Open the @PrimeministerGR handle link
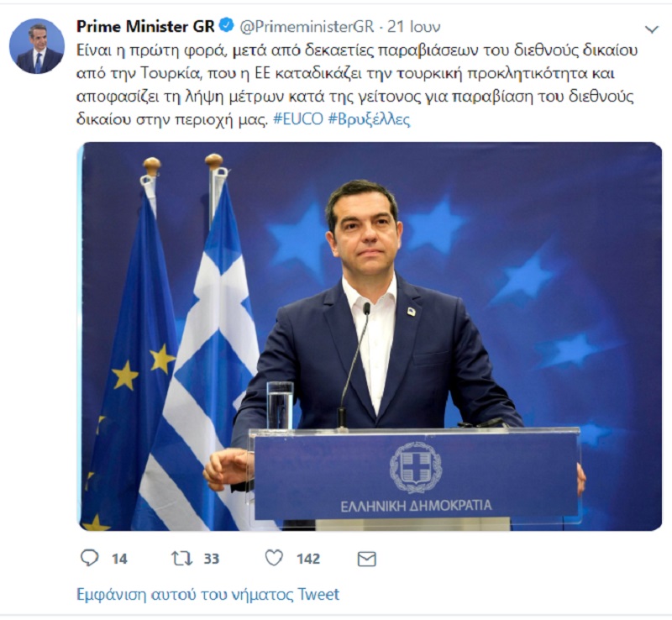This screenshot has height=620, width=672. click(307, 27)
